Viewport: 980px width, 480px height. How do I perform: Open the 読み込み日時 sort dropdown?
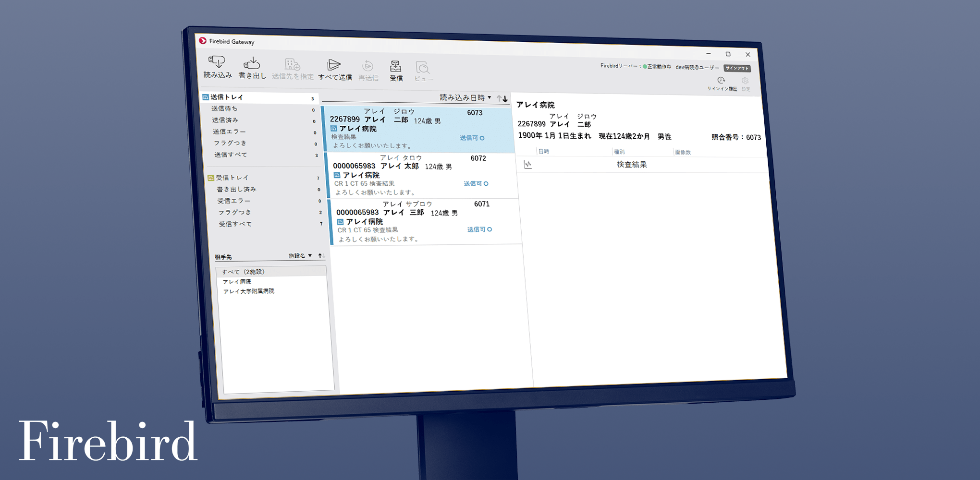point(465,97)
